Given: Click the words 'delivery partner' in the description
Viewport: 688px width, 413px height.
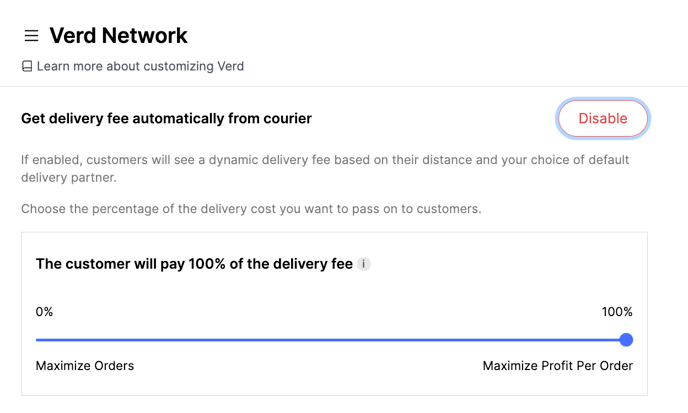Looking at the screenshot, I should 68,178.
